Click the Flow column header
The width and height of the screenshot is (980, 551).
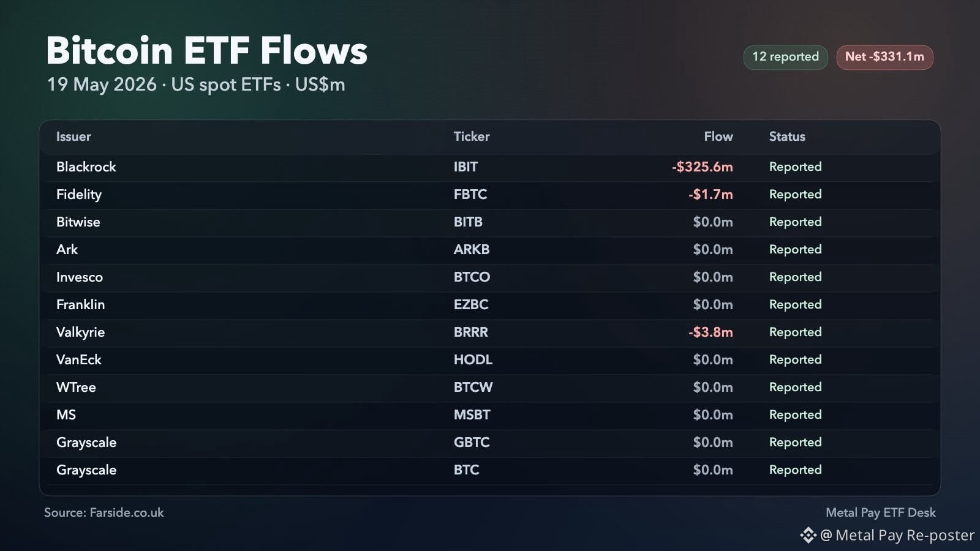(x=718, y=137)
